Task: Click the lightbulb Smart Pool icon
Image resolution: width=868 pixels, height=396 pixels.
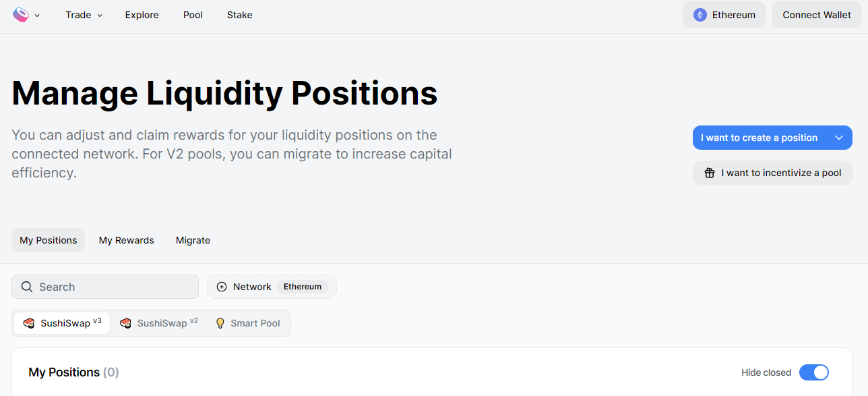Action: coord(220,323)
